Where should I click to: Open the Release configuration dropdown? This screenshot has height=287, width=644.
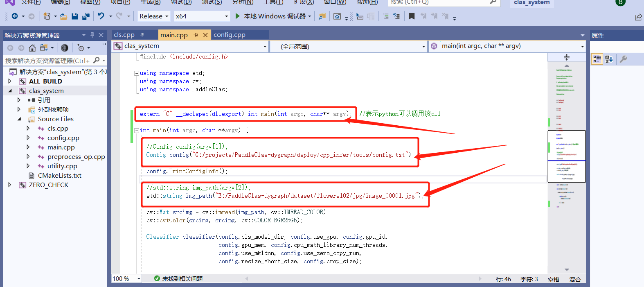pos(154,16)
